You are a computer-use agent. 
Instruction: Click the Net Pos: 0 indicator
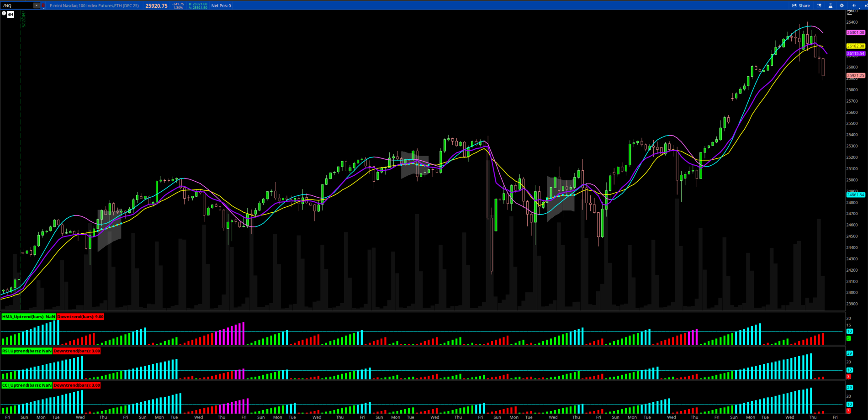[x=221, y=6]
